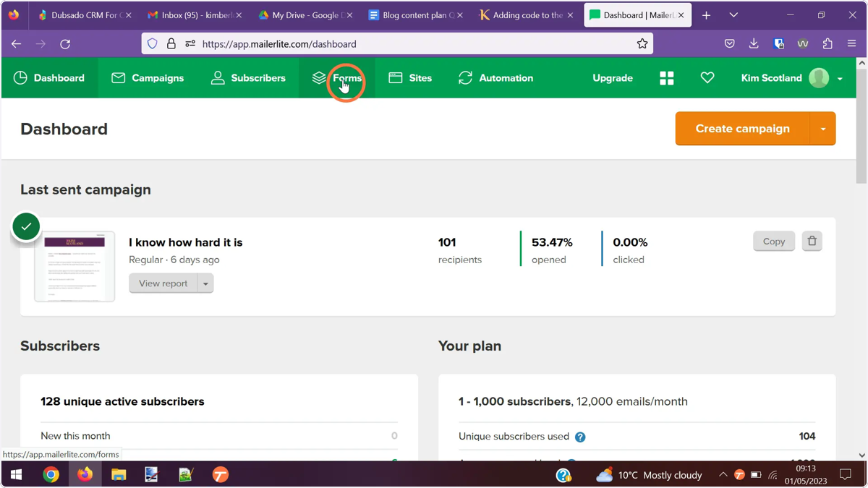The width and height of the screenshot is (868, 488).
Task: Show hidden system tray icons
Action: click(723, 475)
